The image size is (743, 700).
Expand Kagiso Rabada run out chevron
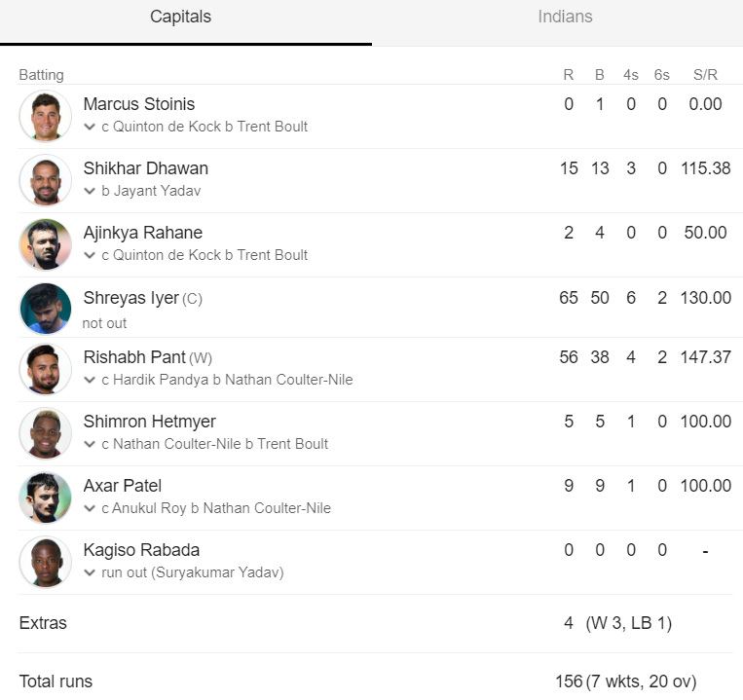pyautogui.click(x=89, y=572)
